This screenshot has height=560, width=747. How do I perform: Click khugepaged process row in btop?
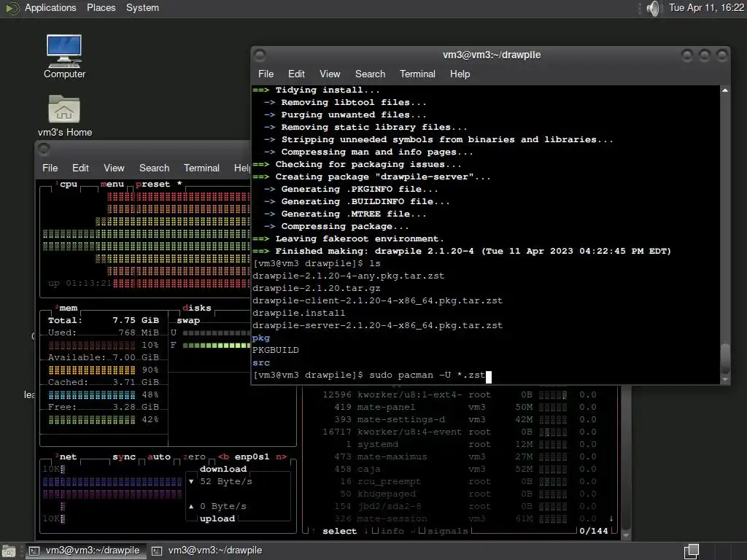click(x=460, y=494)
